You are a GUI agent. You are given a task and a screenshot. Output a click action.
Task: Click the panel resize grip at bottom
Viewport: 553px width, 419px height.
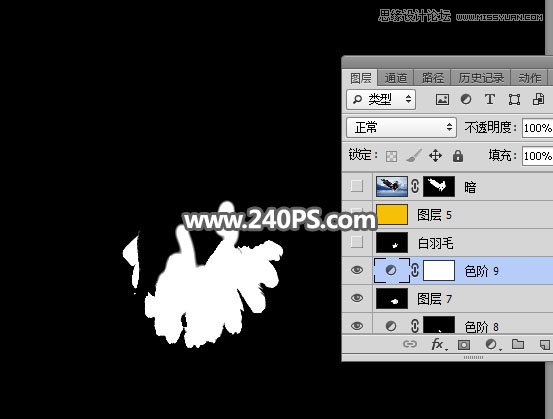[x=473, y=357]
